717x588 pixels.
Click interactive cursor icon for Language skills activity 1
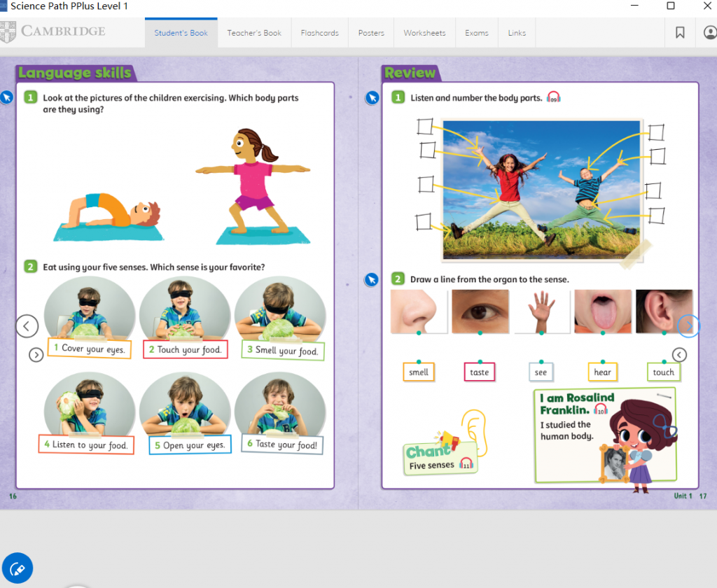(7, 97)
